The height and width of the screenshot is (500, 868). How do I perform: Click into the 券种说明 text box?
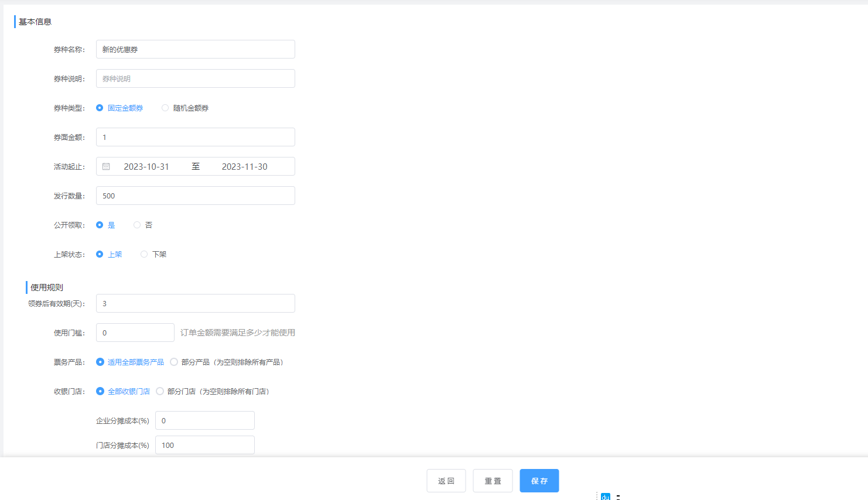(195, 78)
